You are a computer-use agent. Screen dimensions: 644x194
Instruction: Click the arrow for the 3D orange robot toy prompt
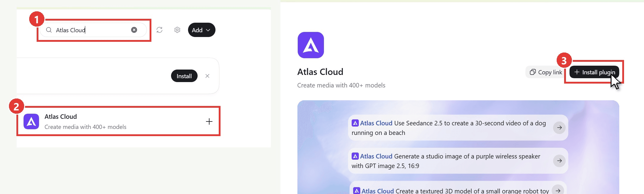[x=558, y=190]
